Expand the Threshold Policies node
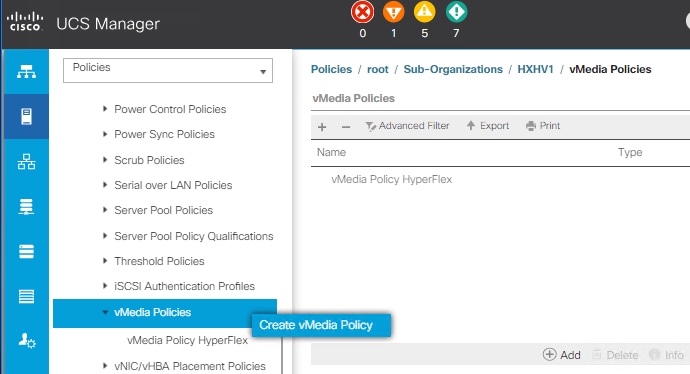The height and width of the screenshot is (374, 690). coord(105,260)
